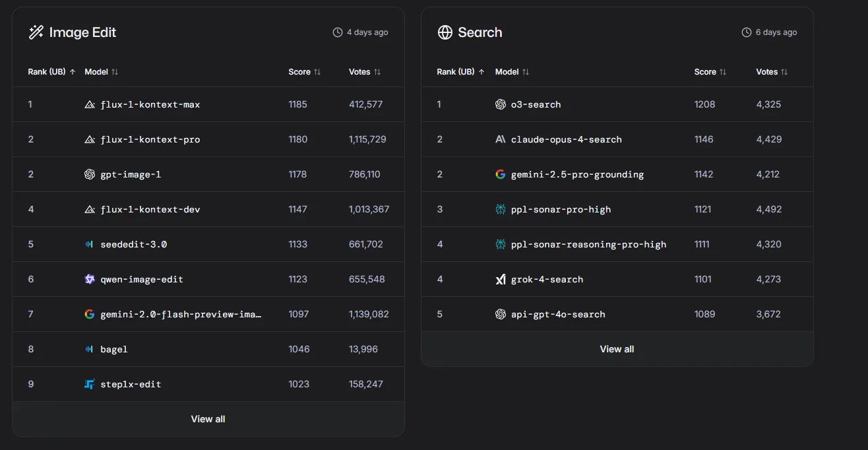Click the Anthropic logo next to claude-opus-4-search
The width and height of the screenshot is (868, 450).
[x=501, y=139]
